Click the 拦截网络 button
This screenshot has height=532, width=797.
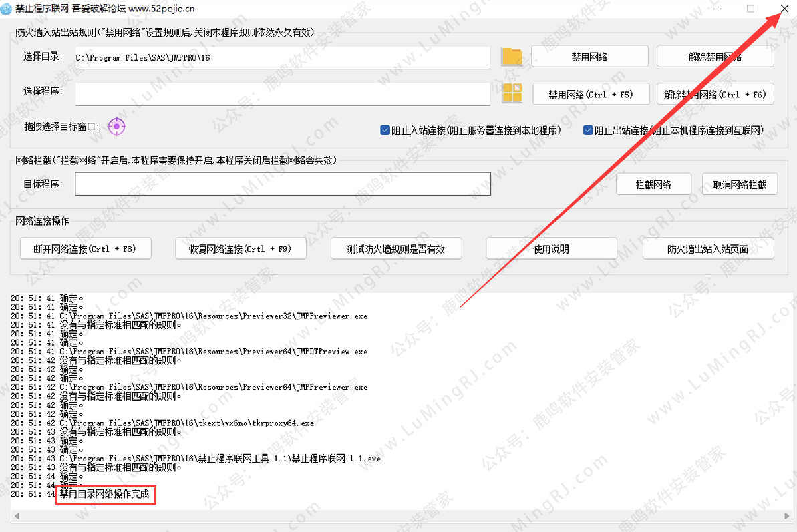click(653, 184)
